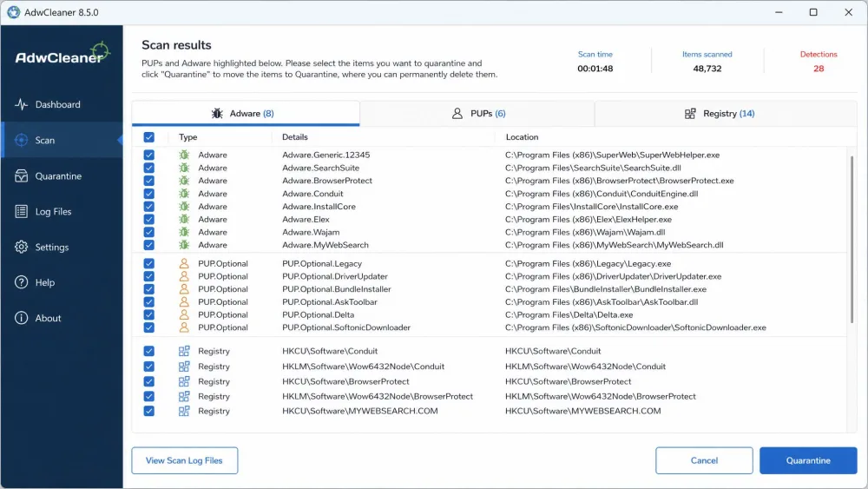Open the About sidebar entry
This screenshot has width=868, height=489.
click(x=62, y=318)
